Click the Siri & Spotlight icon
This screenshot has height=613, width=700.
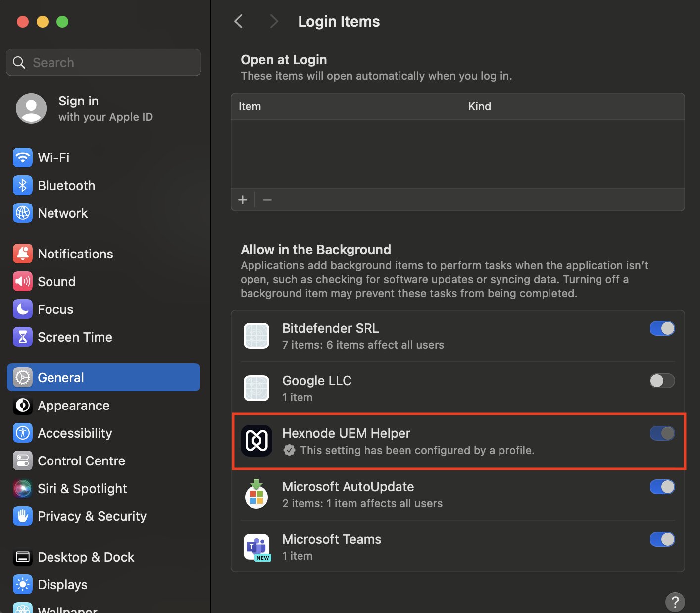coord(23,489)
